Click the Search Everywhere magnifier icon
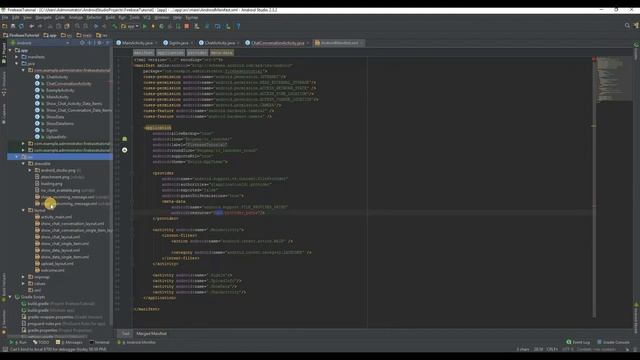Screen dimensions: 640x360 [x=627, y=26]
